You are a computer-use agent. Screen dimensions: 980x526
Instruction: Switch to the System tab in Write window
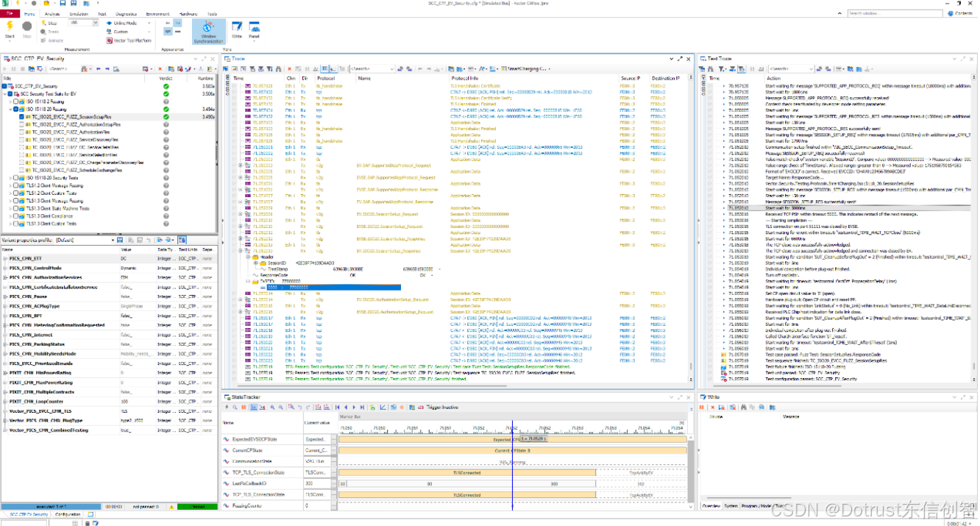tap(731, 506)
